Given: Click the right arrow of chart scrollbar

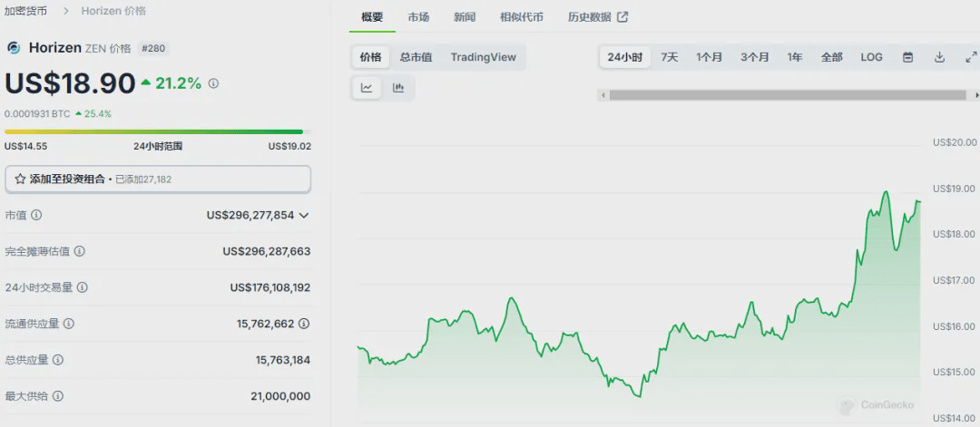Looking at the screenshot, I should coord(977,95).
